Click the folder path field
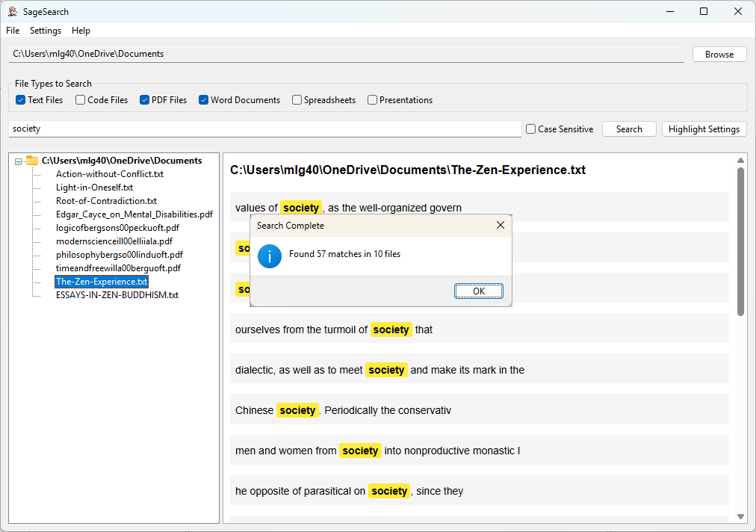Viewport: 756px width, 532px height. click(x=346, y=54)
